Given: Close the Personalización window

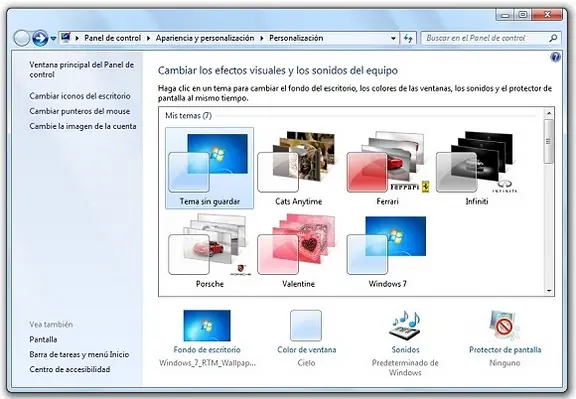Looking at the screenshot, I should point(547,15).
